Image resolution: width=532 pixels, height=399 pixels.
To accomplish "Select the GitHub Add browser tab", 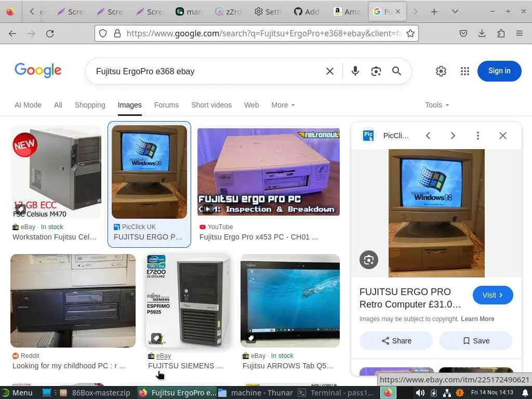I will 307,11.
